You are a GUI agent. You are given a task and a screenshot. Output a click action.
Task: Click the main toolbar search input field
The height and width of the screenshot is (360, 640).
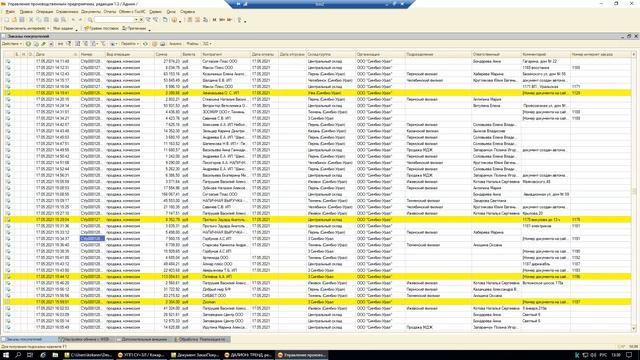click(x=114, y=20)
